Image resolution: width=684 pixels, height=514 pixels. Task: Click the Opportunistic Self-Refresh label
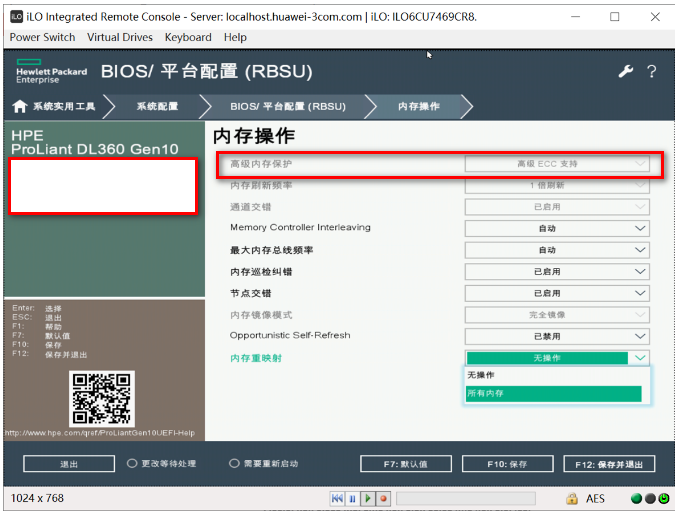tap(290, 335)
